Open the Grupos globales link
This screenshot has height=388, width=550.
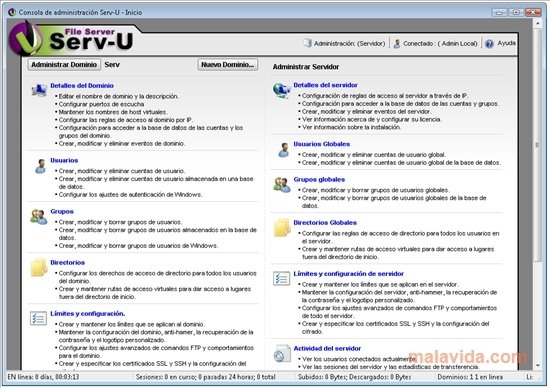[319, 180]
